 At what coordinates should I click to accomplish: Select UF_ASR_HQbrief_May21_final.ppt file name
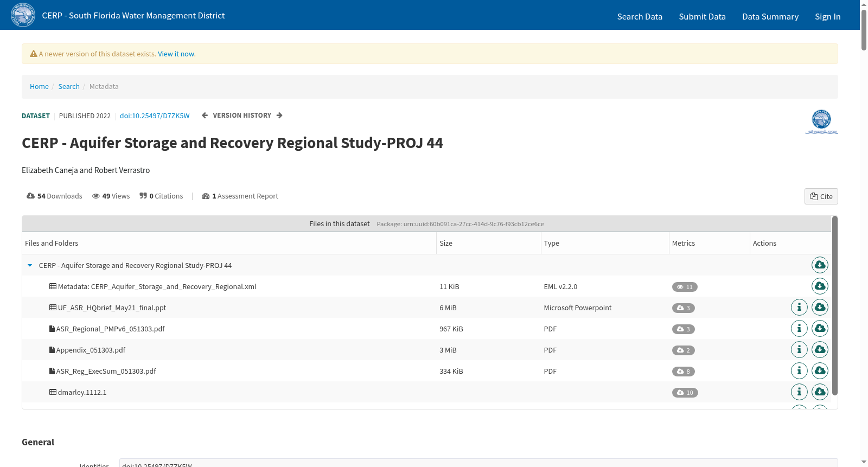[112, 308]
